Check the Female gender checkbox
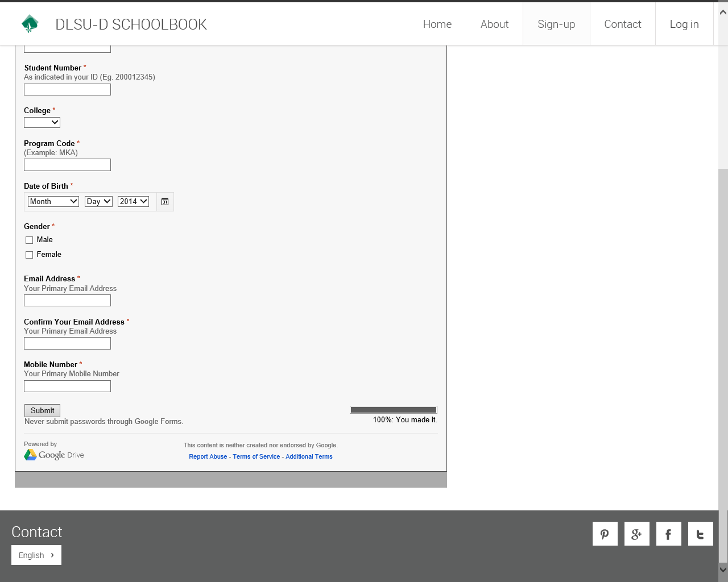 30,255
